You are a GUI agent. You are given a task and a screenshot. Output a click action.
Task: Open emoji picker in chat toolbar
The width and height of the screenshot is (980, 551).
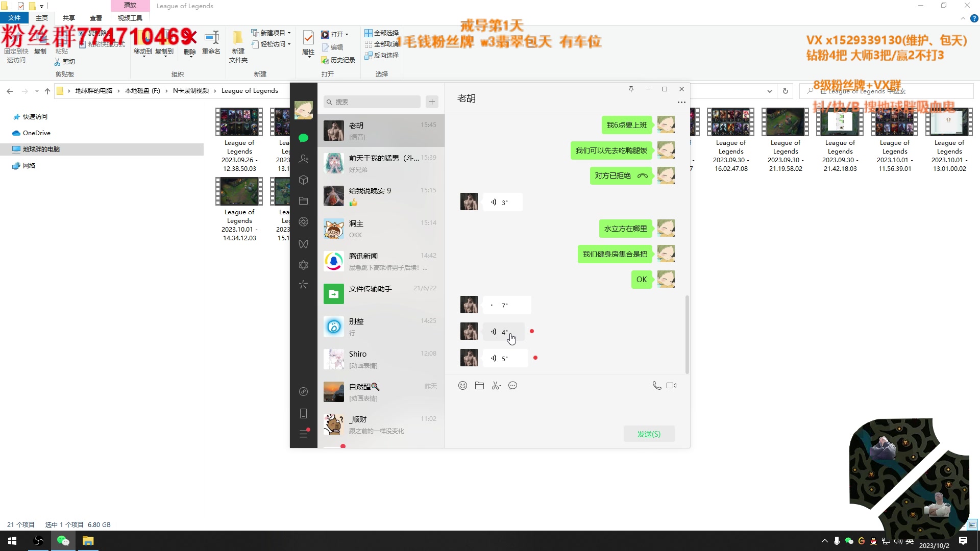[462, 386]
